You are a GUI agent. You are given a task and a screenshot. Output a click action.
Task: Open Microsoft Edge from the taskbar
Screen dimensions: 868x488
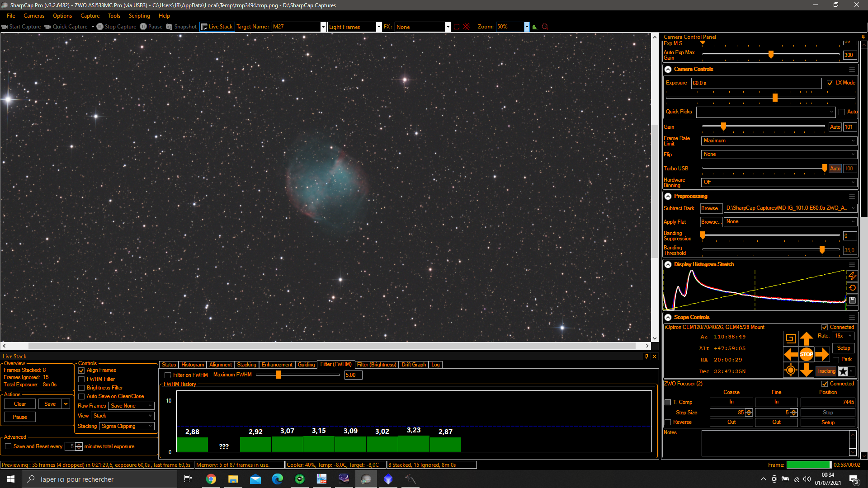[x=278, y=479]
